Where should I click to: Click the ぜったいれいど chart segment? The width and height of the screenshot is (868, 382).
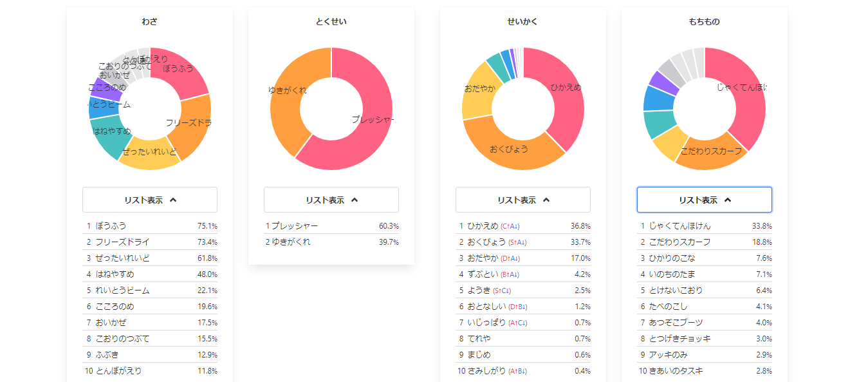click(x=149, y=155)
